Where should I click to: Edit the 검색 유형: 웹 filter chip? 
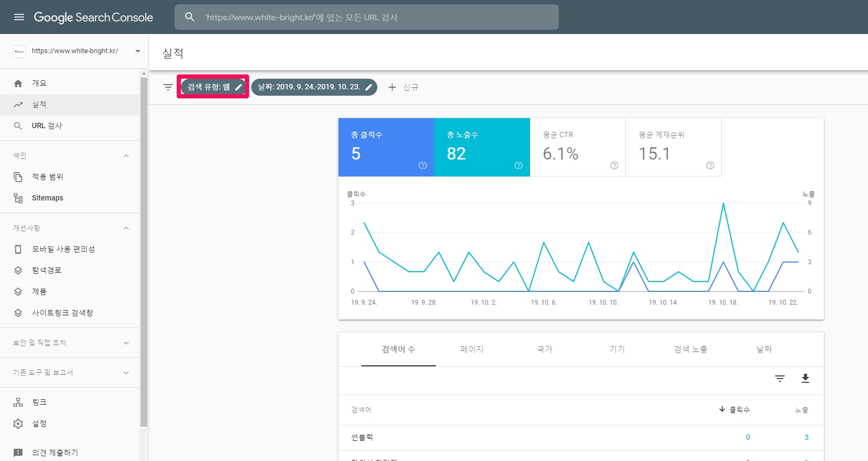tap(213, 87)
